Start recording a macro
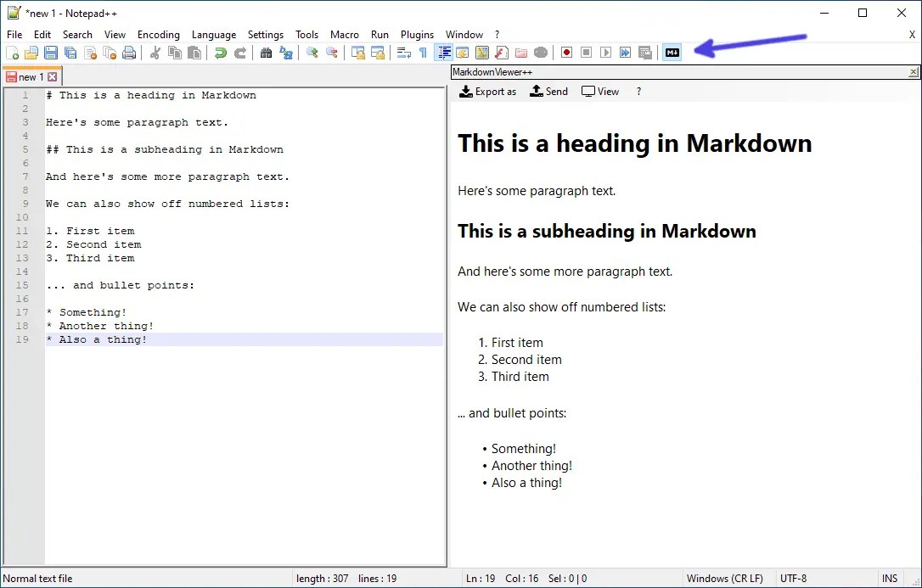Screen dimensions: 922x588 (566, 52)
